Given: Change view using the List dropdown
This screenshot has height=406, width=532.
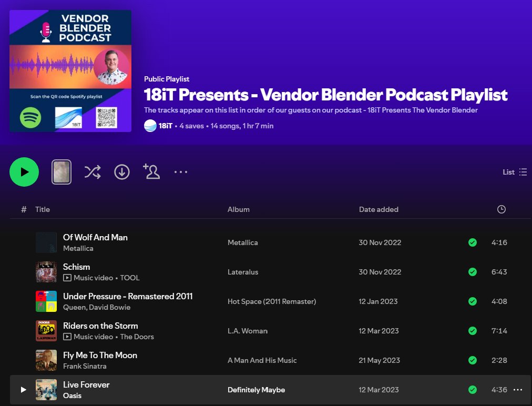Looking at the screenshot, I should [x=515, y=172].
